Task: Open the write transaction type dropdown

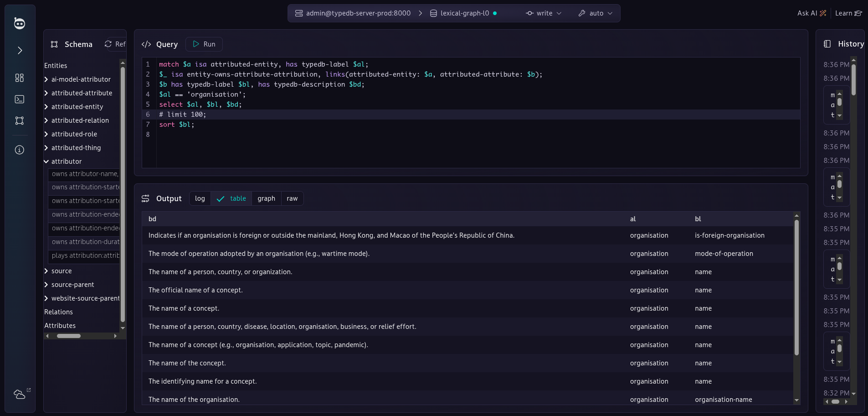Action: tap(544, 13)
